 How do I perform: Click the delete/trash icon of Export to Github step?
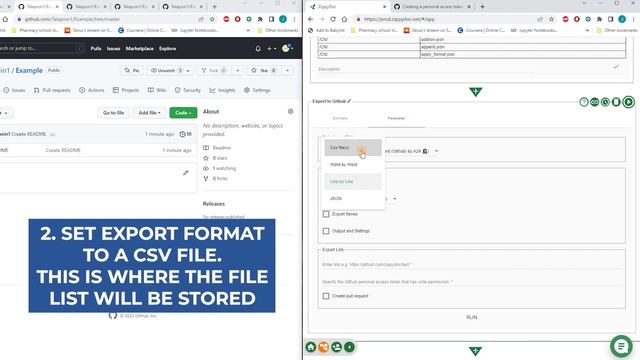tap(616, 102)
